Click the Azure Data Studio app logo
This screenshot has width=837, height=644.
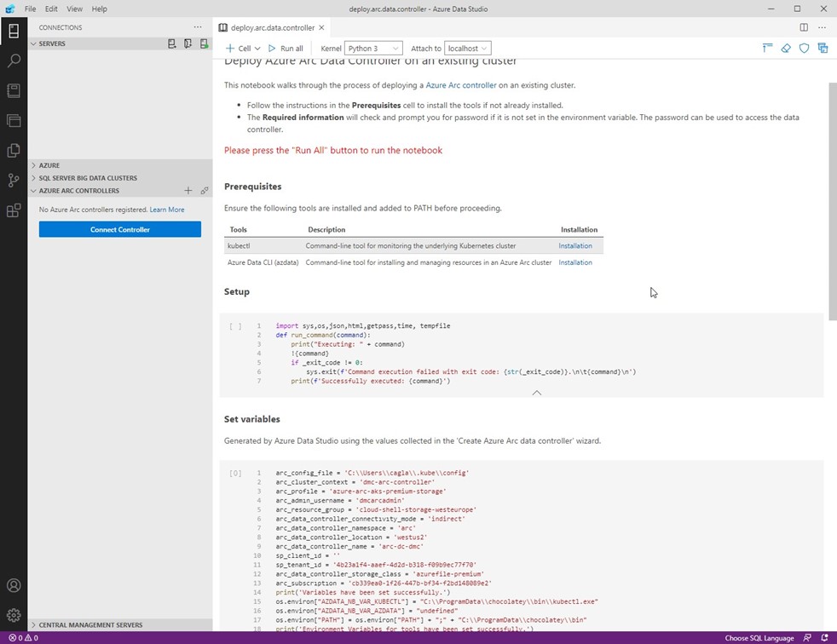coord(10,9)
